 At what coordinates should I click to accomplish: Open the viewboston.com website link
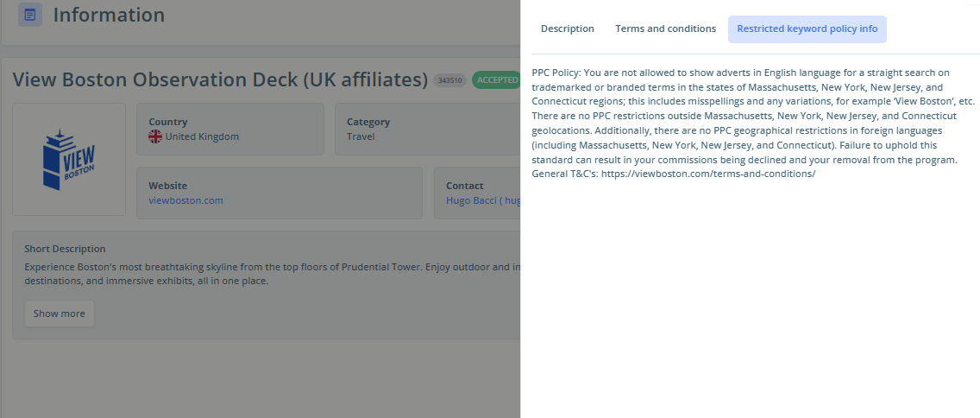(185, 200)
